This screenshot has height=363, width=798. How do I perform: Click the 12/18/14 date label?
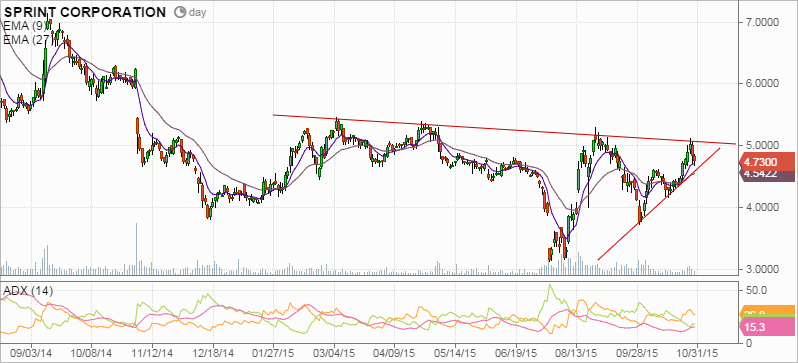tap(213, 352)
